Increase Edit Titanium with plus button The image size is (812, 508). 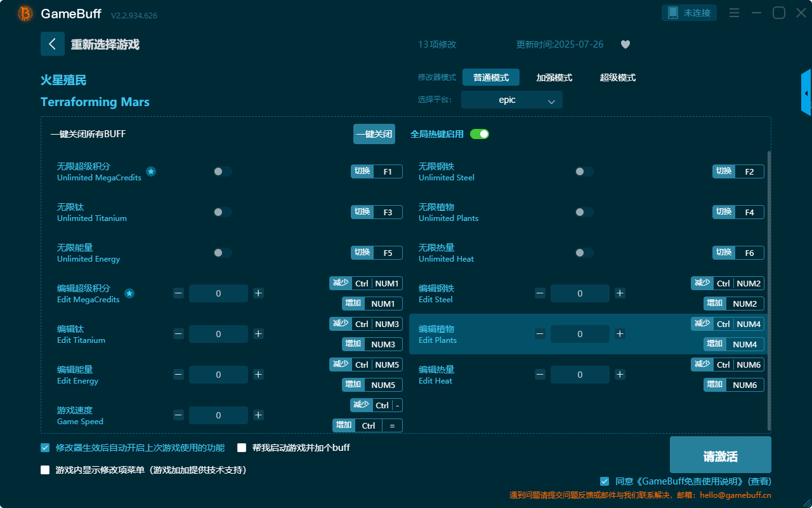258,334
